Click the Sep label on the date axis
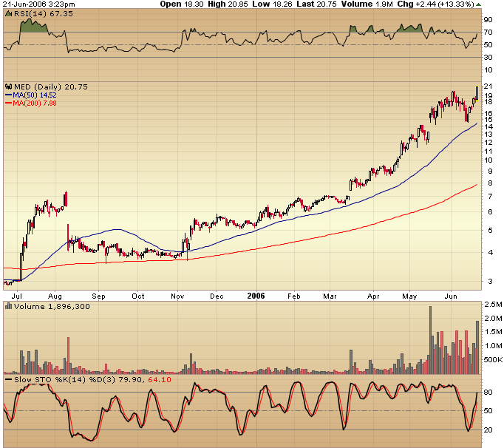The width and height of the screenshot is (504, 448). (99, 296)
